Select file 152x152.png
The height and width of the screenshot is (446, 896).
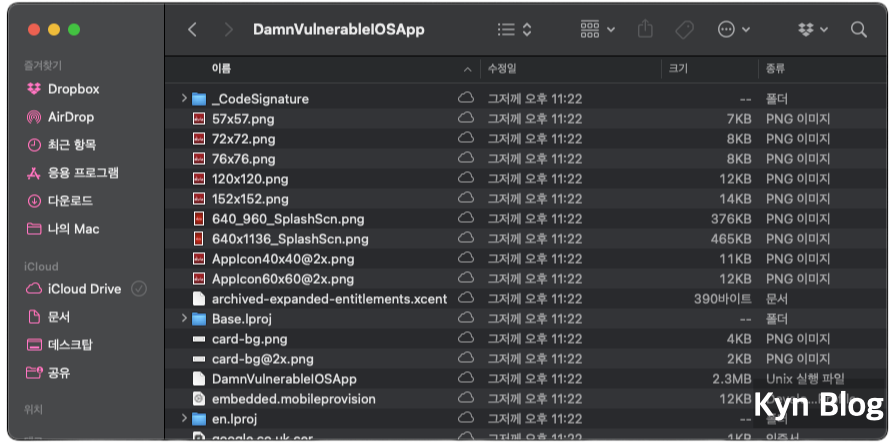[250, 199]
